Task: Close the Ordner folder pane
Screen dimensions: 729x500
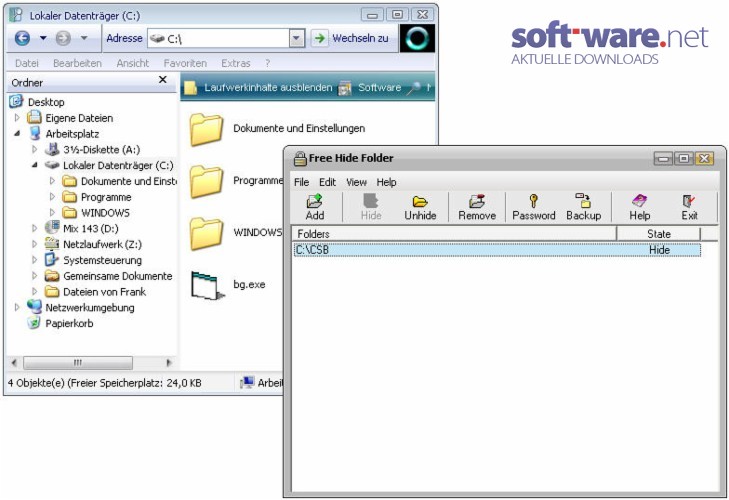Action: (163, 80)
